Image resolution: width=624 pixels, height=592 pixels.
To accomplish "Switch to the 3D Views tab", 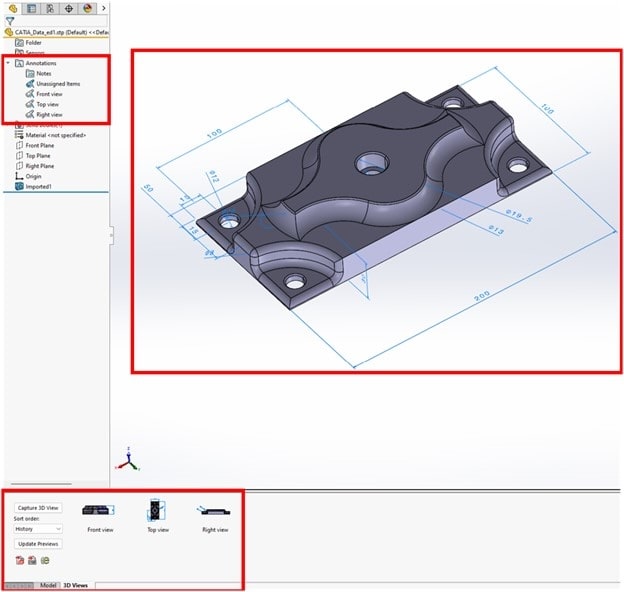I will [76, 585].
